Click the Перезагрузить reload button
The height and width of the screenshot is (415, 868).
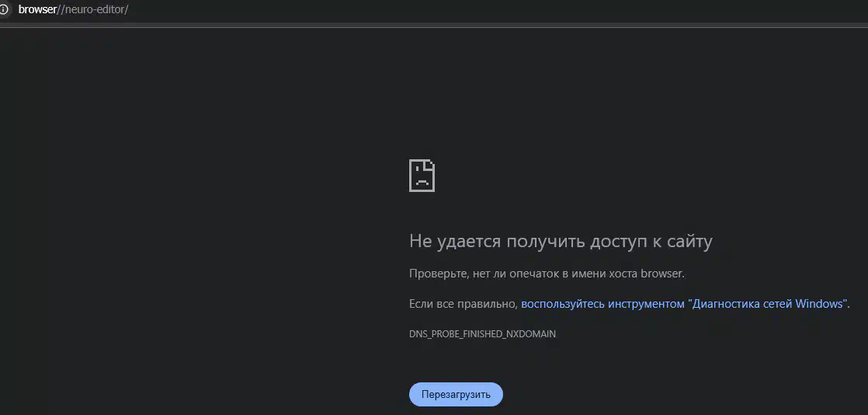coord(457,395)
